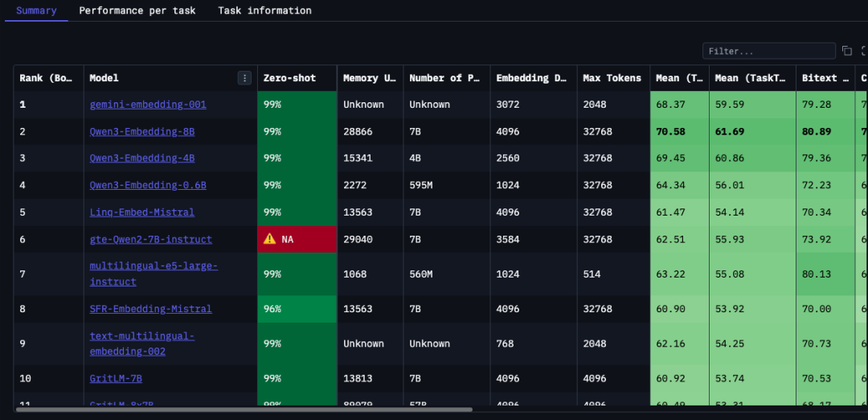Screen dimensions: 868x420
Task: Open the Task information tab
Action: point(264,10)
